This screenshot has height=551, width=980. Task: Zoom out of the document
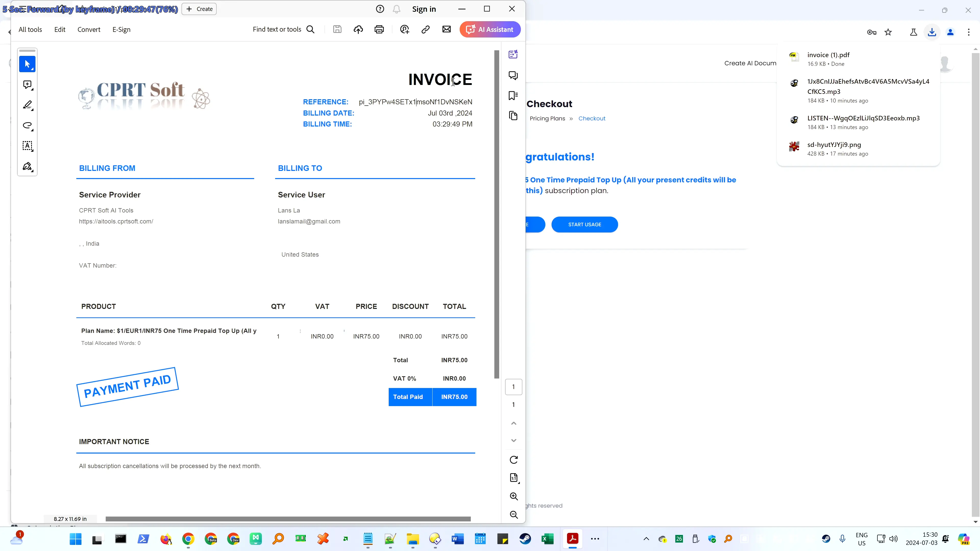(513, 515)
